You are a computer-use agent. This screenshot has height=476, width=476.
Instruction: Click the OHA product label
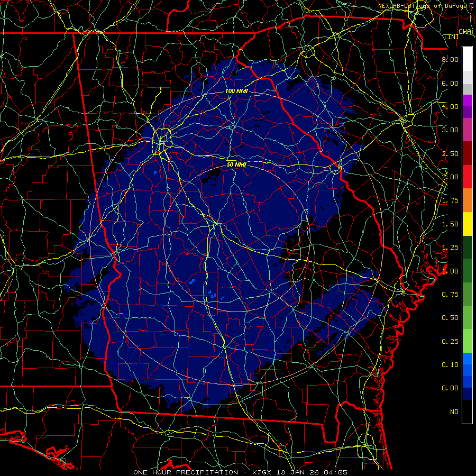[465, 32]
